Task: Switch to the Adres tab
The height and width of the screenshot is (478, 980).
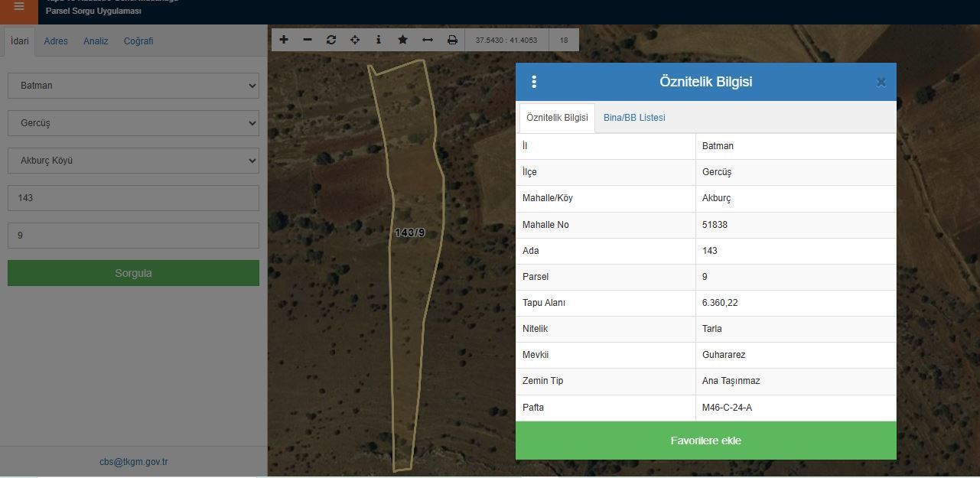Action: click(x=56, y=41)
